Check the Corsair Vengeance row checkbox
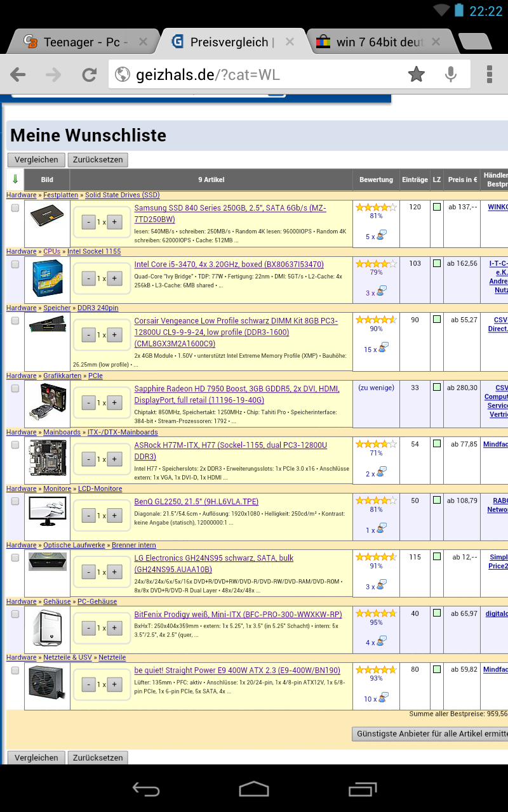508x812 pixels. [15, 320]
